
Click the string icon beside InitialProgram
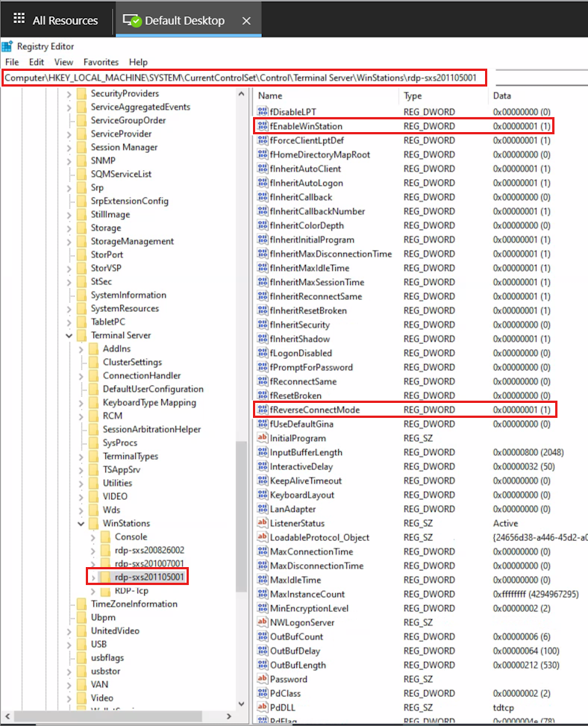[263, 438]
